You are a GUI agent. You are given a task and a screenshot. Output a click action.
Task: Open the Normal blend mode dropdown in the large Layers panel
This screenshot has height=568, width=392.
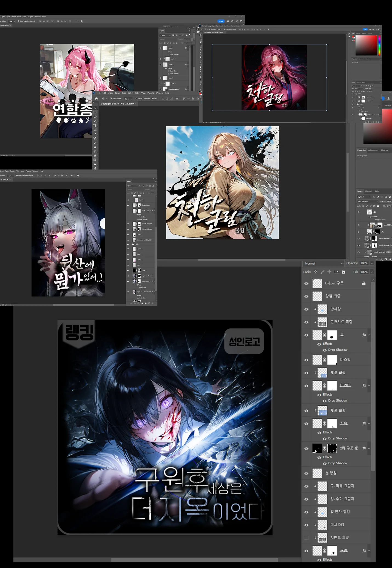(x=323, y=263)
